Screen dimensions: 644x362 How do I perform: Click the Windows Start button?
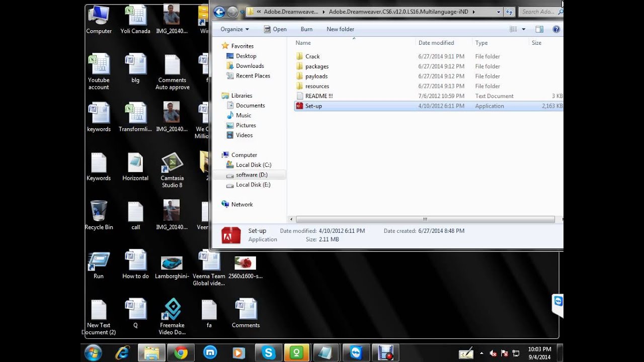[x=94, y=353]
